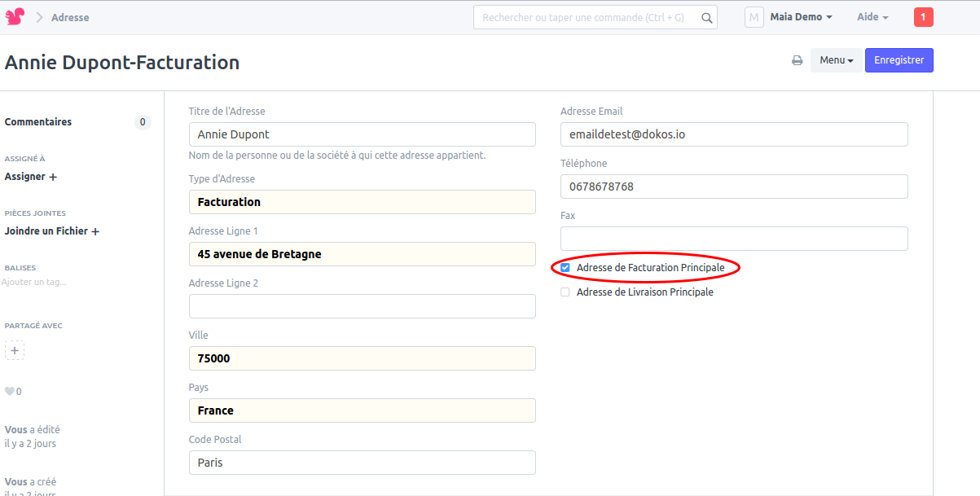Open notifications via the red counter badge

[923, 16]
